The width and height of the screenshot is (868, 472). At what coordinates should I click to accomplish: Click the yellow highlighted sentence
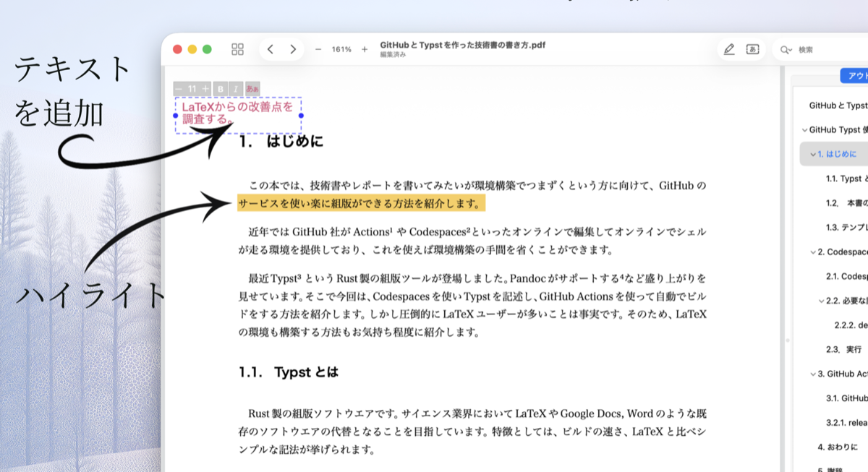pyautogui.click(x=361, y=204)
